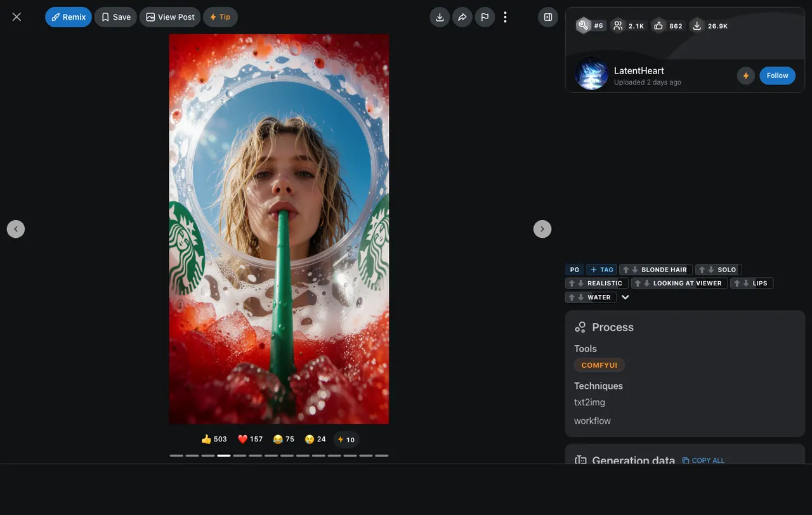Viewport: 812px width, 515px height.
Task: Downvote the REALISTIC tag
Action: [581, 284]
